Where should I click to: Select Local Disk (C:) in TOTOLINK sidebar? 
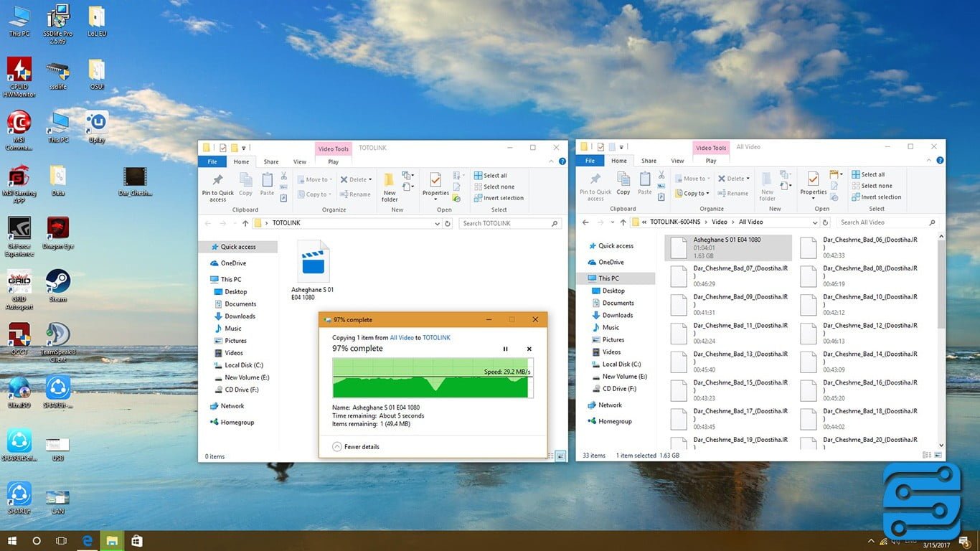click(x=243, y=365)
